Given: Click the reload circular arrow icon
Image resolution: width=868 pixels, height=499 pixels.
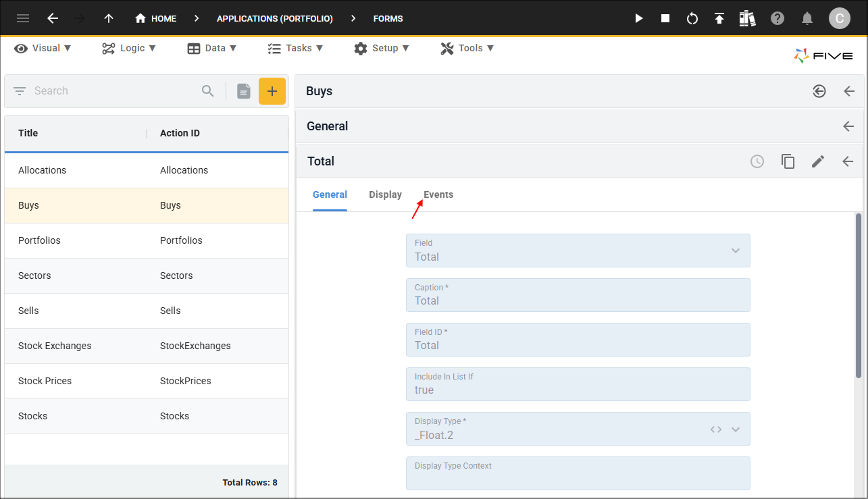Looking at the screenshot, I should point(692,18).
